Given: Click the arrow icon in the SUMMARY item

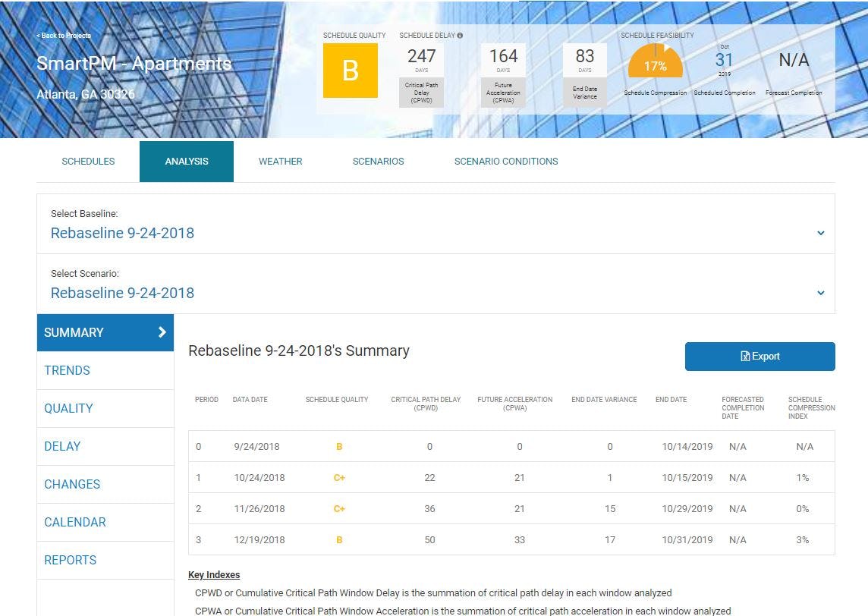Looking at the screenshot, I should pyautogui.click(x=161, y=332).
